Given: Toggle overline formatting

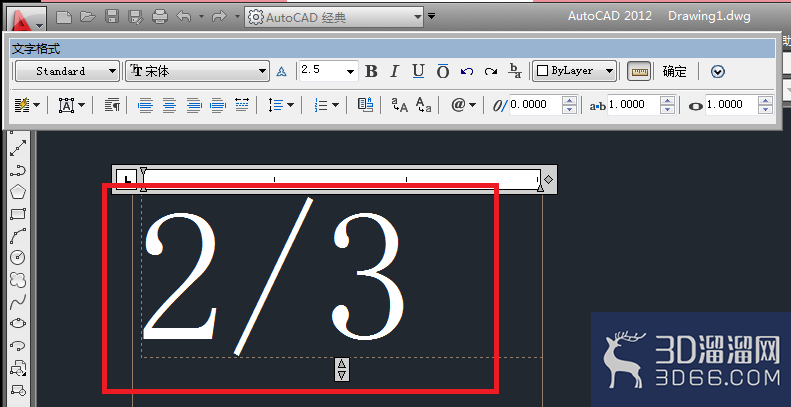Looking at the screenshot, I should [442, 71].
